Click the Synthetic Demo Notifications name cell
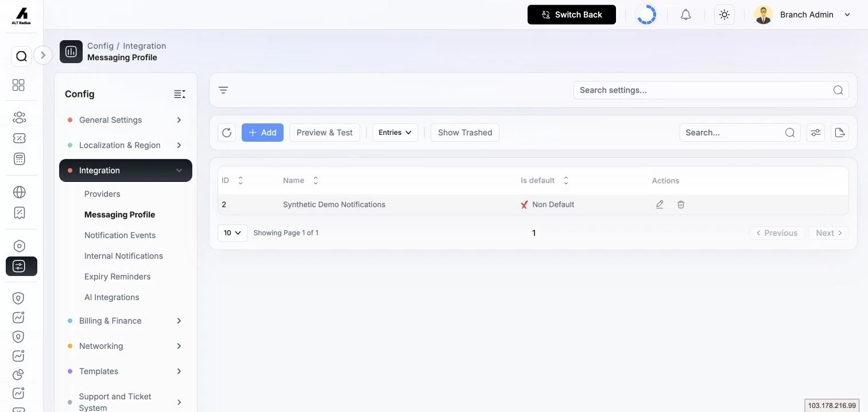Image resolution: width=868 pixels, height=412 pixels. [334, 204]
